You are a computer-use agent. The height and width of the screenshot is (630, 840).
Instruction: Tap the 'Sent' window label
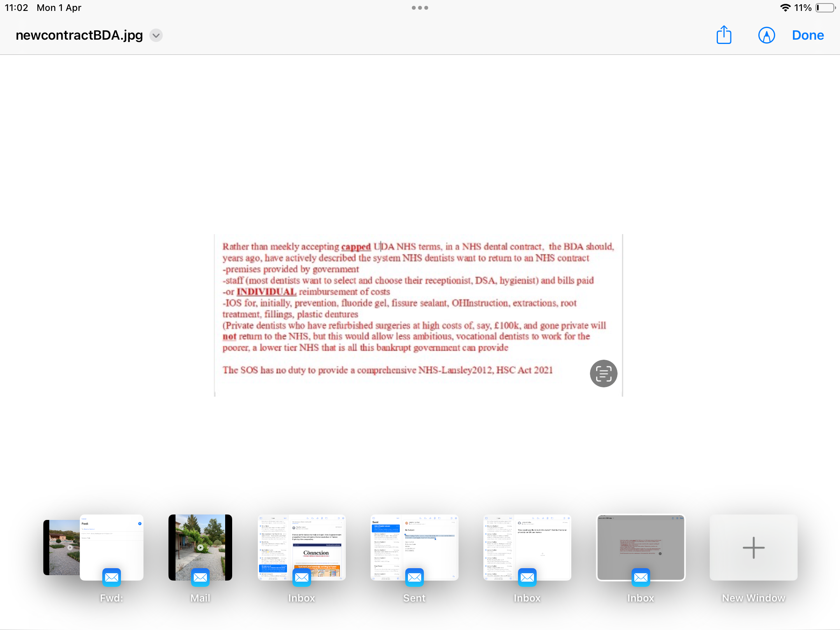coord(414,598)
